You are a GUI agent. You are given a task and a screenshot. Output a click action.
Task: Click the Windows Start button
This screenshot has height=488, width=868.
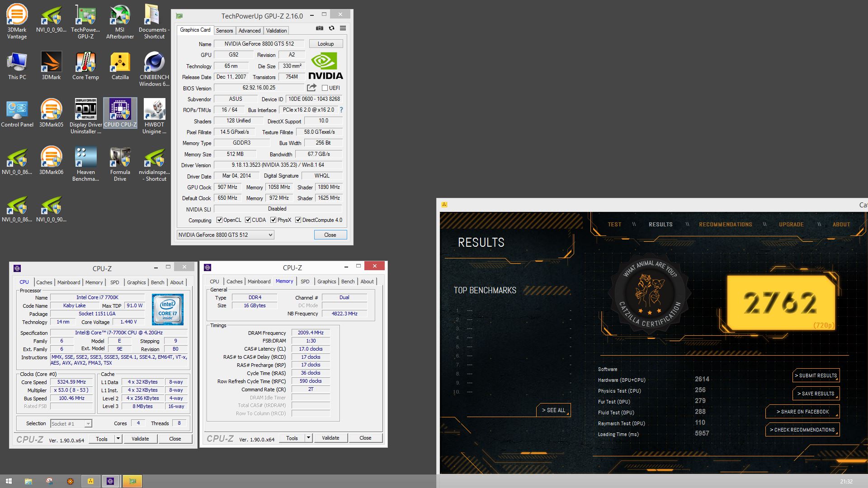9,481
